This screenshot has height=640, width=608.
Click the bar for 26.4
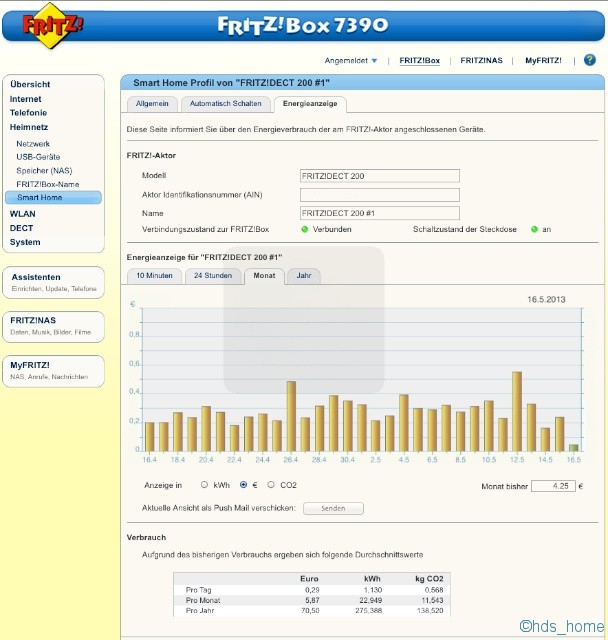point(291,416)
